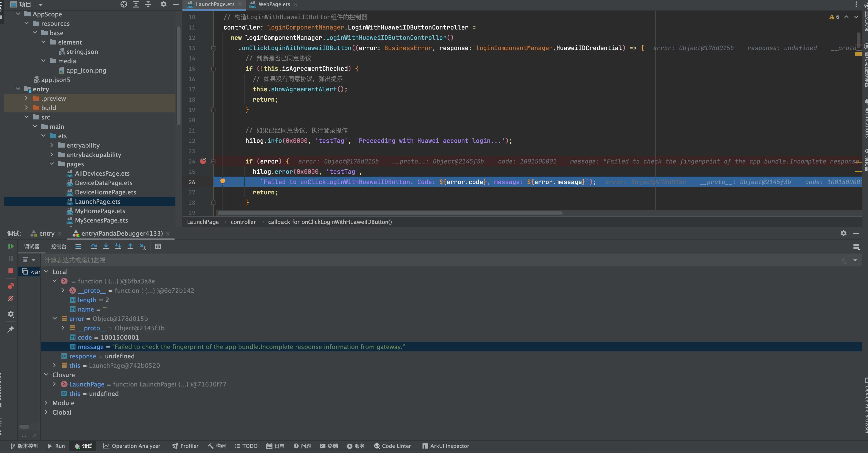Click the lightbulb quick-fix on line 26
Viewport: 868px width, 453px height.
[x=222, y=182]
